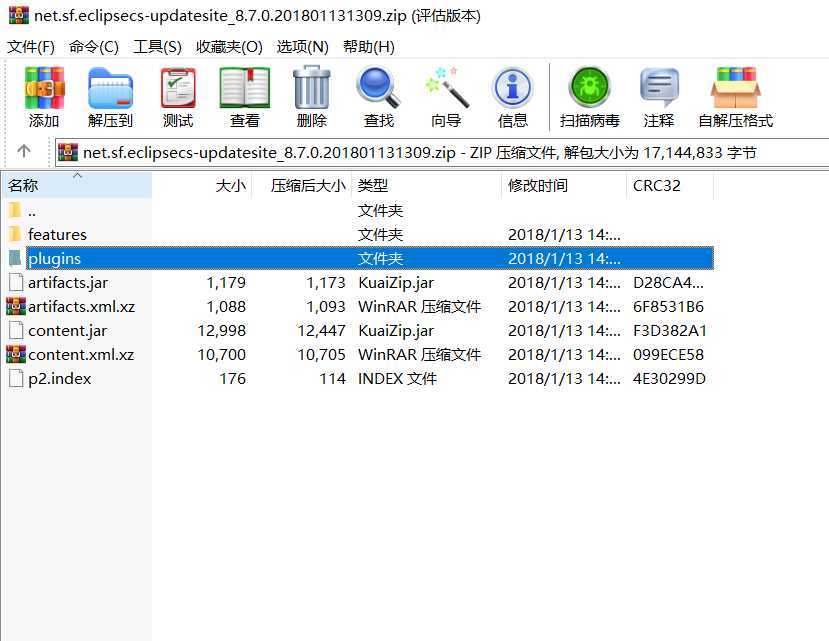Click the INDEX 文件 type cell
Screen dimensions: 829x641
(397, 379)
